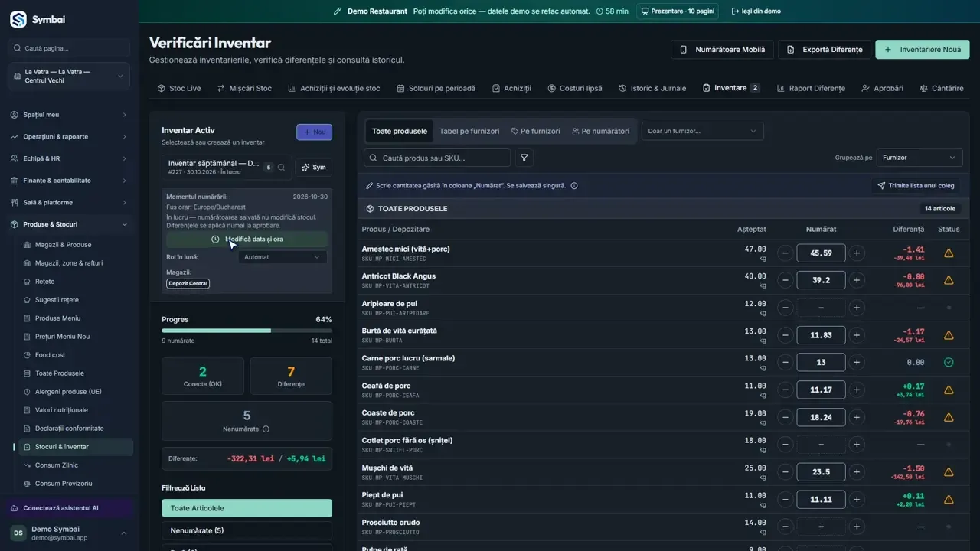This screenshot has height=551, width=980.
Task: Click the warning icon on the Piept de pui row
Action: click(x=949, y=500)
